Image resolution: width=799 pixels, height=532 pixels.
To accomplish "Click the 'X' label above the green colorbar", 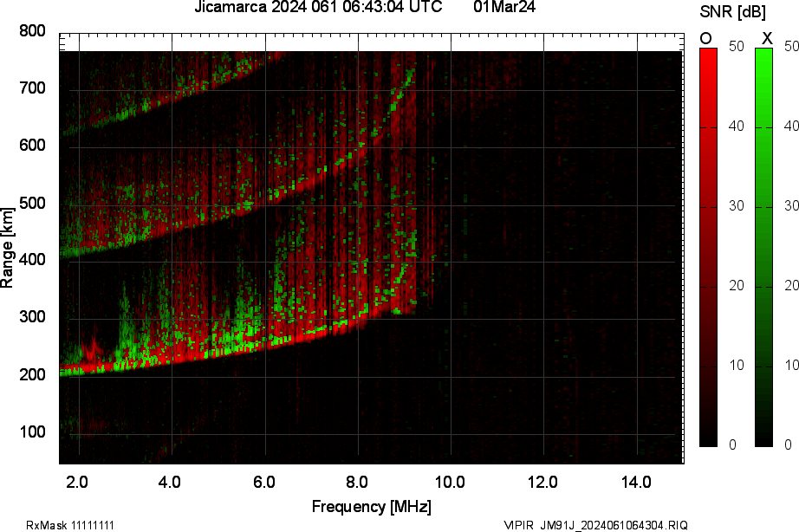I will point(767,38).
